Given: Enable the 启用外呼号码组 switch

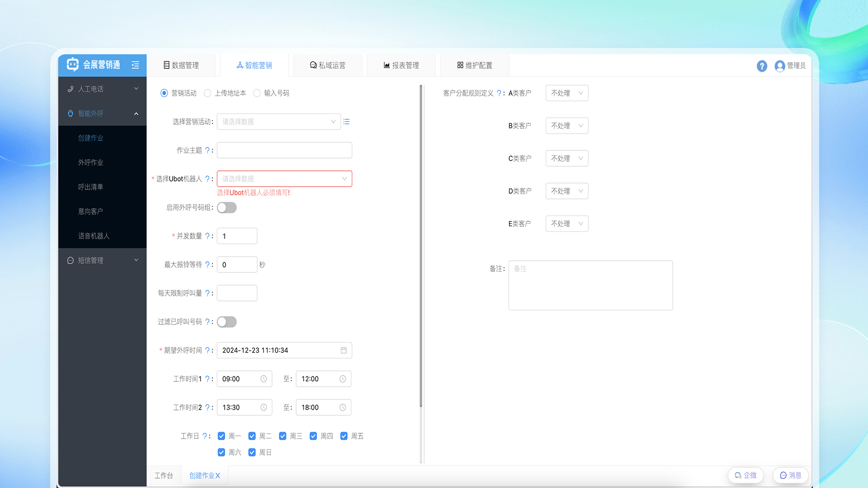Looking at the screenshot, I should [226, 207].
